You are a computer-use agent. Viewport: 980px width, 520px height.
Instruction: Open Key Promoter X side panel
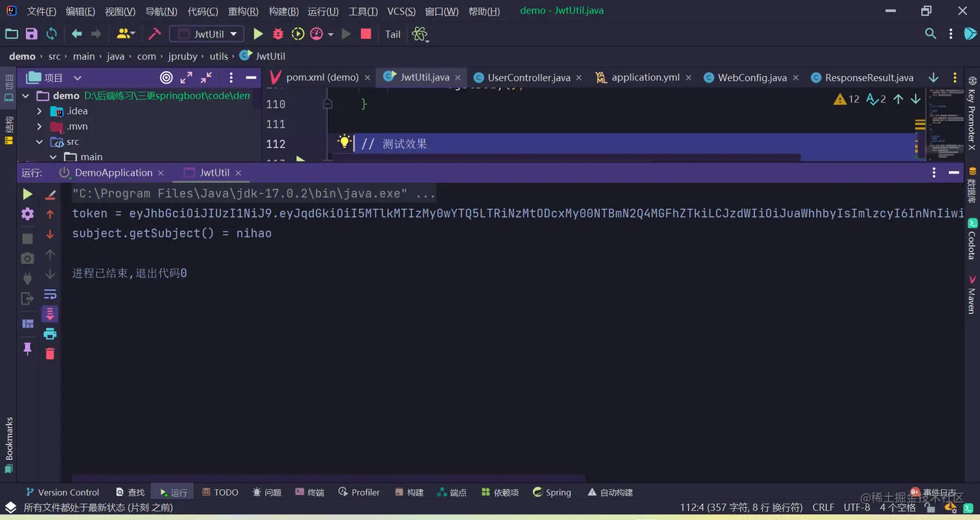click(972, 113)
